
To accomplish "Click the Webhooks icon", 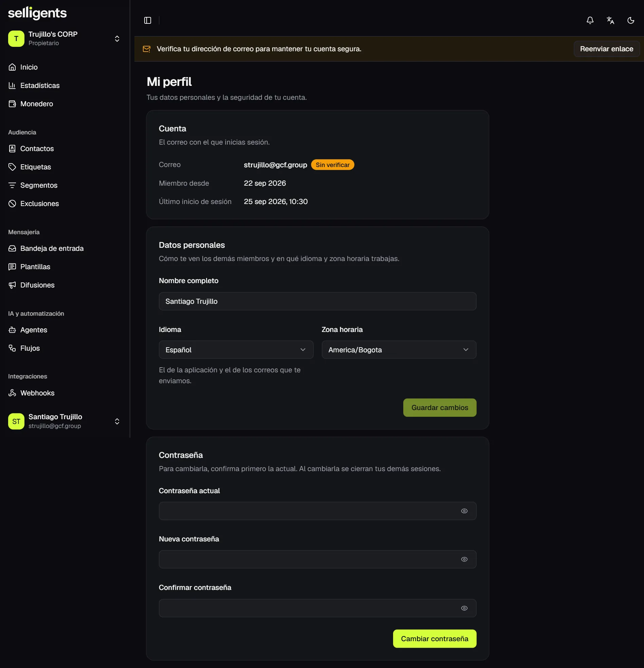I will click(12, 393).
